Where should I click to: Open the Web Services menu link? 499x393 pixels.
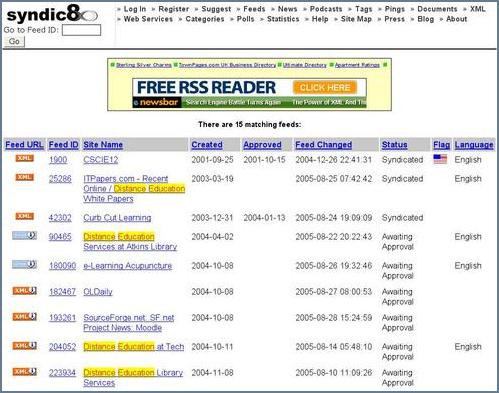pyautogui.click(x=148, y=19)
